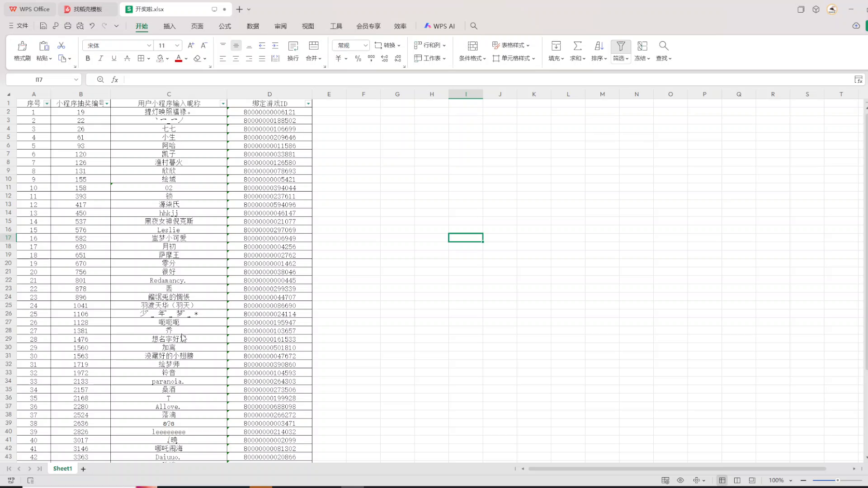This screenshot has height=488, width=868.
Task: Click the percent style icon
Action: 358,58
